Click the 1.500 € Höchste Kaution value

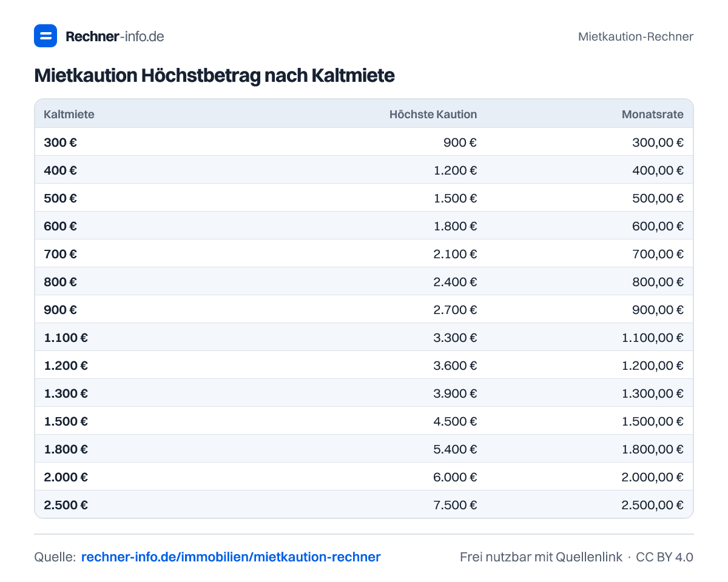456,198
